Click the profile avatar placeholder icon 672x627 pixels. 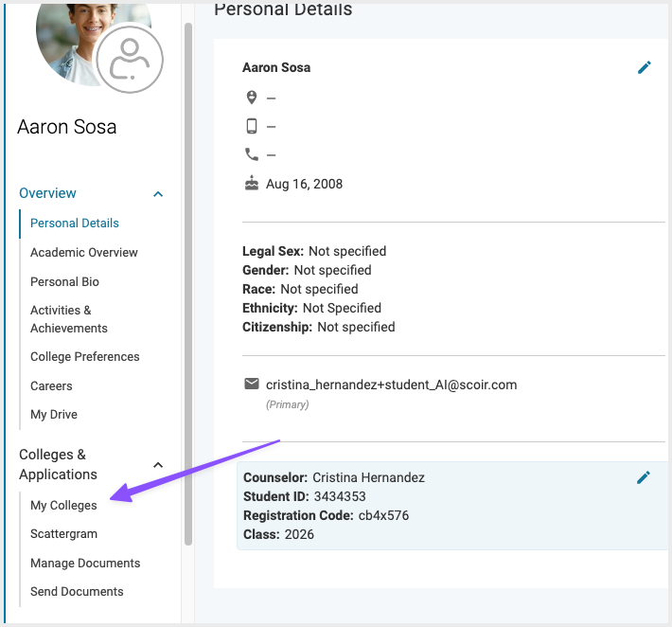point(130,60)
